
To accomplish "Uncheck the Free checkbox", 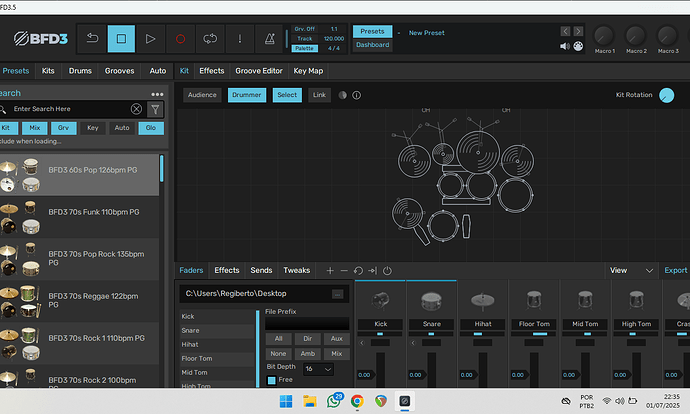I will point(272,380).
